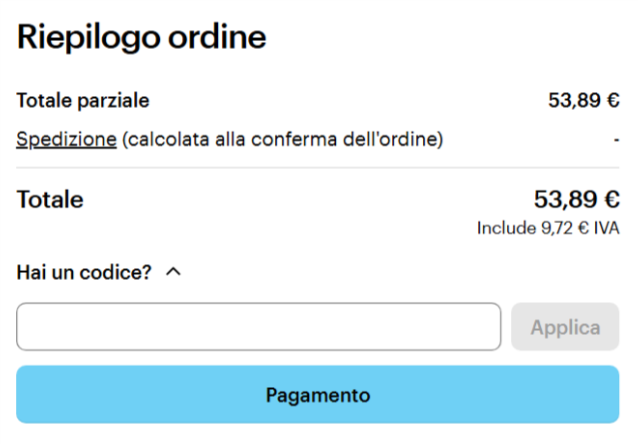This screenshot has width=638, height=444.
Task: Click the word 'Include' under the total
Action: [507, 229]
